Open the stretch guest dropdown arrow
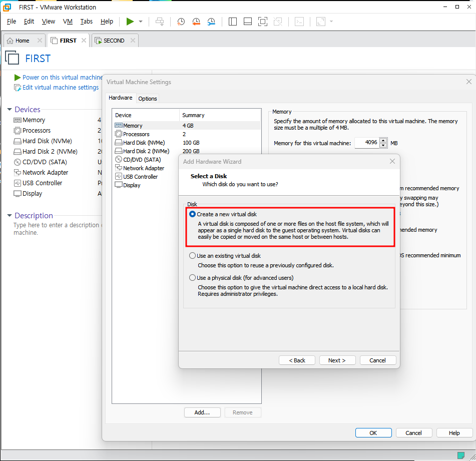476x461 pixels. [x=331, y=22]
